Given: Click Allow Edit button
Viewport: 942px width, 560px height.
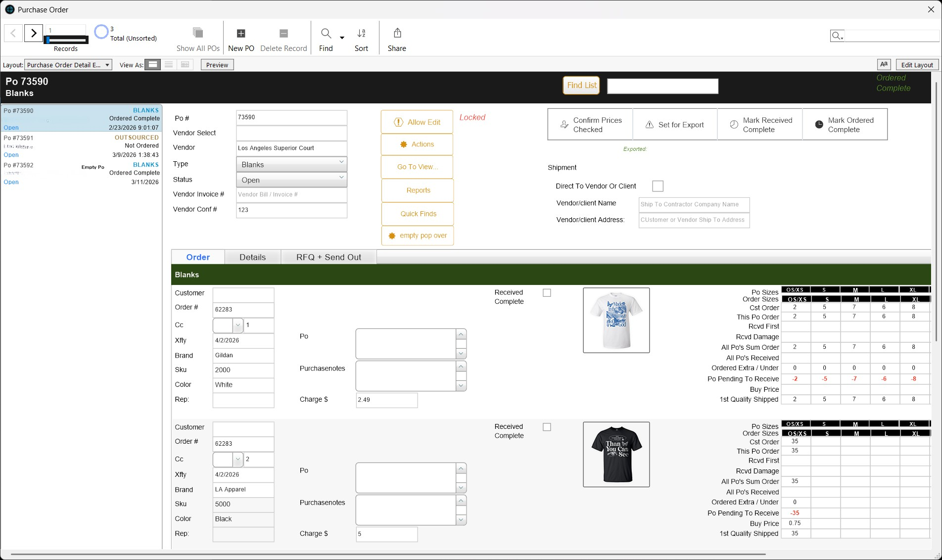Looking at the screenshot, I should tap(417, 122).
